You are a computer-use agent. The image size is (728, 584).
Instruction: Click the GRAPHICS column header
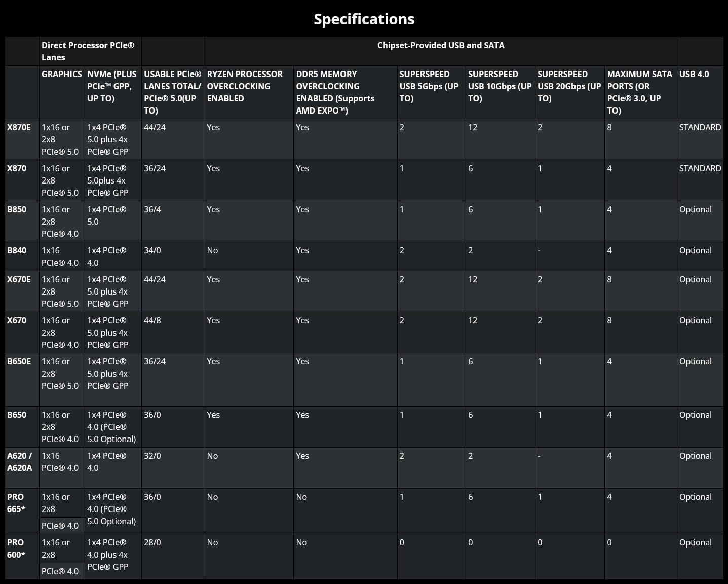coord(62,74)
